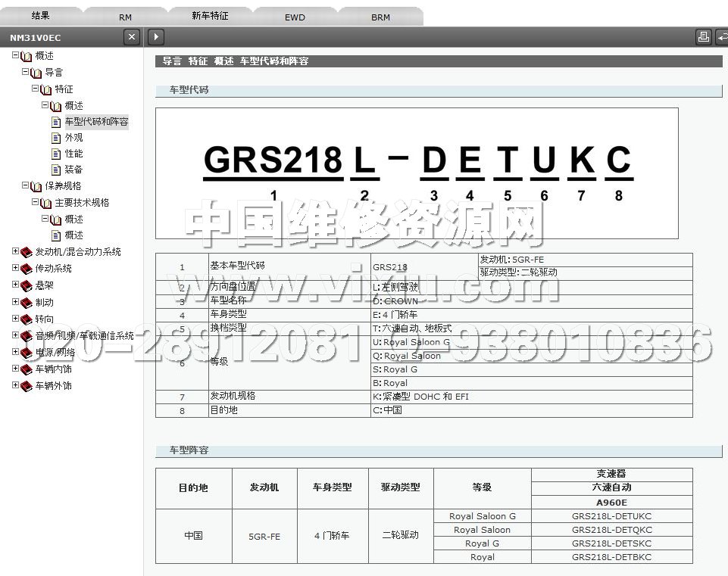Click the open book icon beside 导言
The height and width of the screenshot is (576, 728).
36,73
